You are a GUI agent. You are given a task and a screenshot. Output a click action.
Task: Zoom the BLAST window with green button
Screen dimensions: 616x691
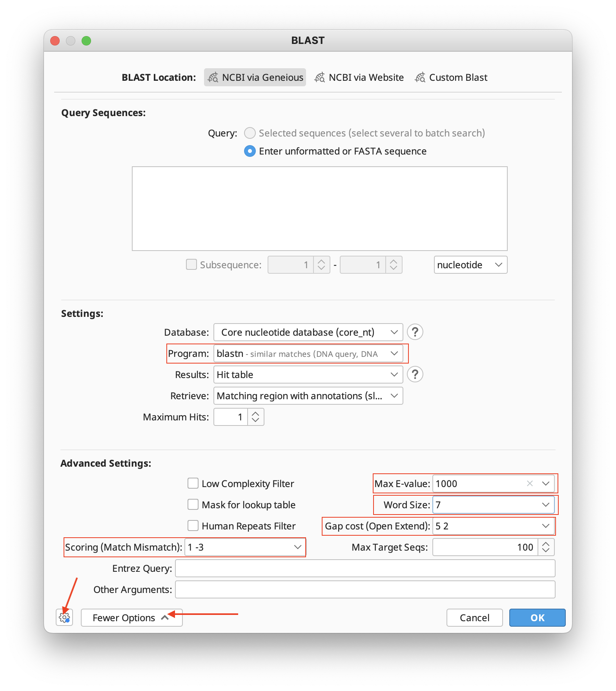(x=86, y=41)
